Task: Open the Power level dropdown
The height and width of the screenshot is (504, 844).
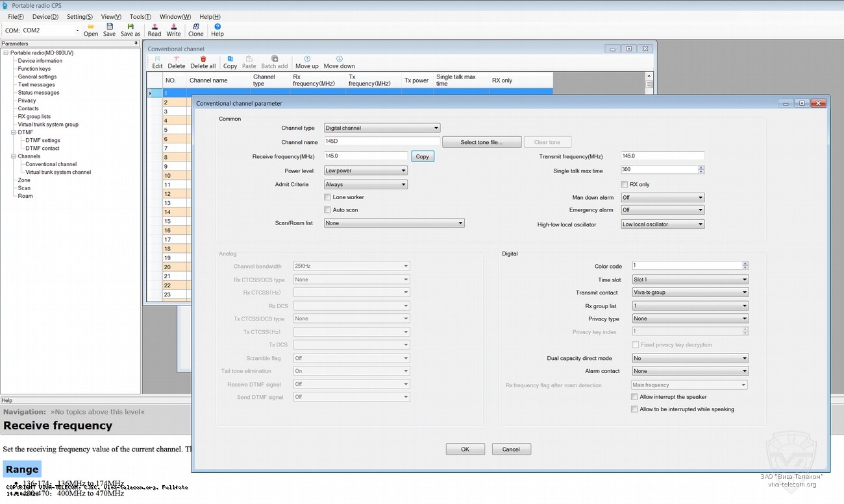Action: [x=366, y=171]
